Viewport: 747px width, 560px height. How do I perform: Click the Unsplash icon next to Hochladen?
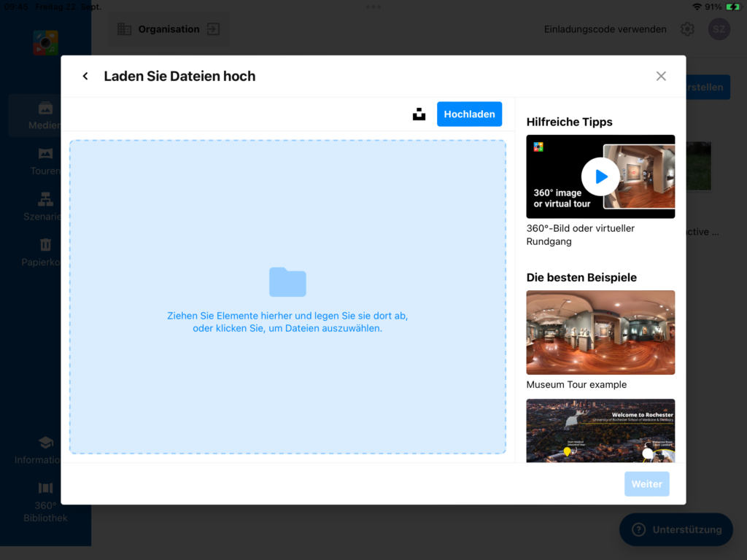click(419, 114)
